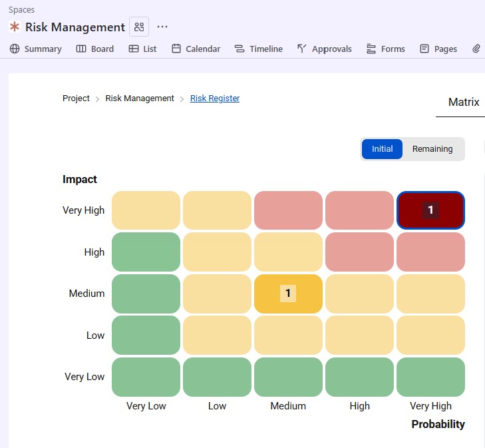Click the Risk Management space asterisk icon
The image size is (485, 448).
click(x=14, y=27)
